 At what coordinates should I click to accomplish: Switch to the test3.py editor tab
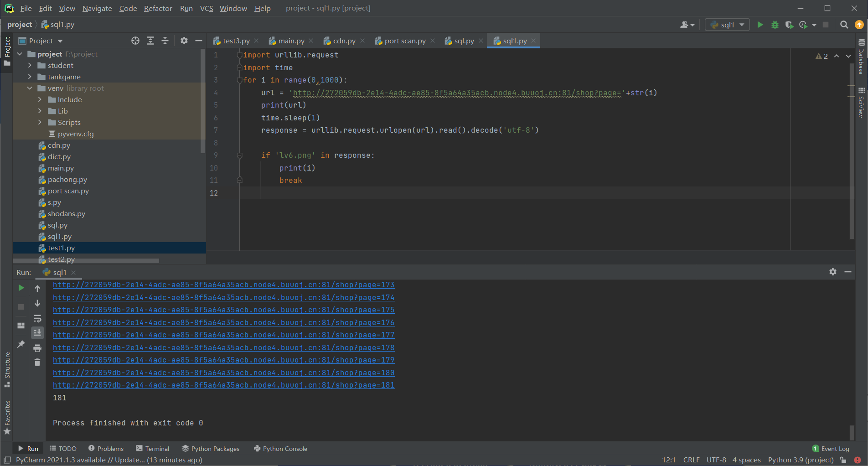pyautogui.click(x=236, y=41)
